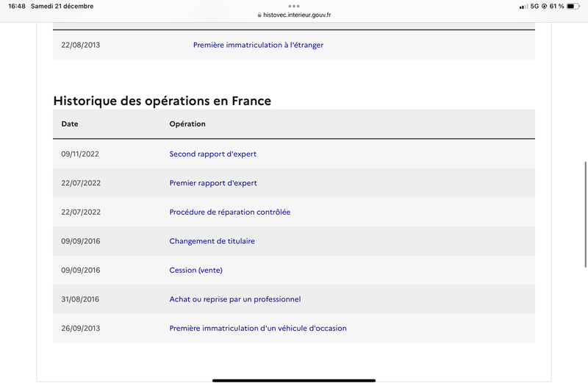Tap the histovec.interieur.gouv.fr address bar
Image resolution: width=588 pixels, height=386 pixels.
pyautogui.click(x=294, y=15)
